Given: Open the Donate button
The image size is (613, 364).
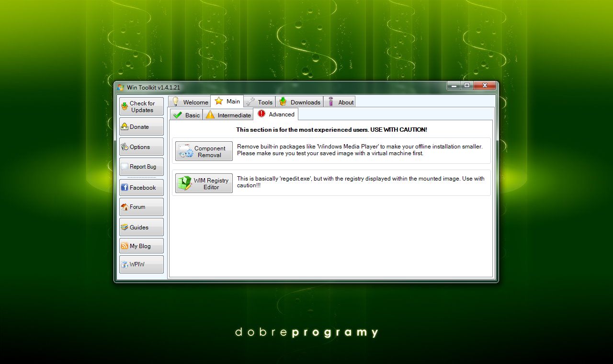Looking at the screenshot, I should [x=141, y=126].
